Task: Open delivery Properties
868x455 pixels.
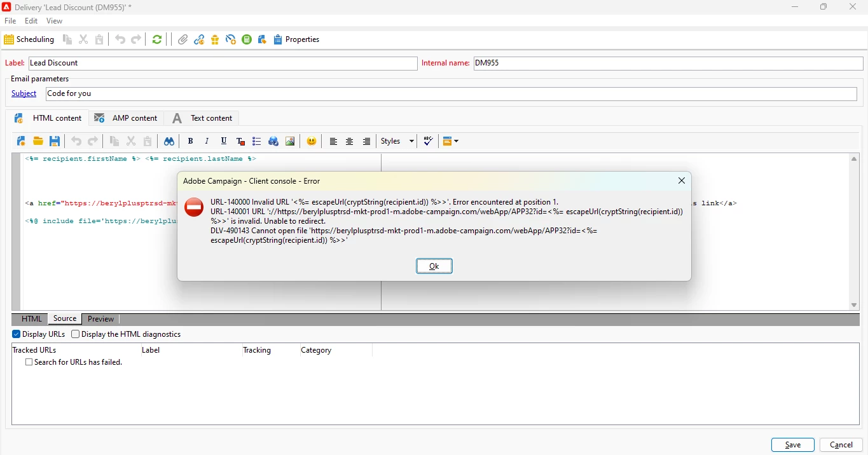Action: 297,39
